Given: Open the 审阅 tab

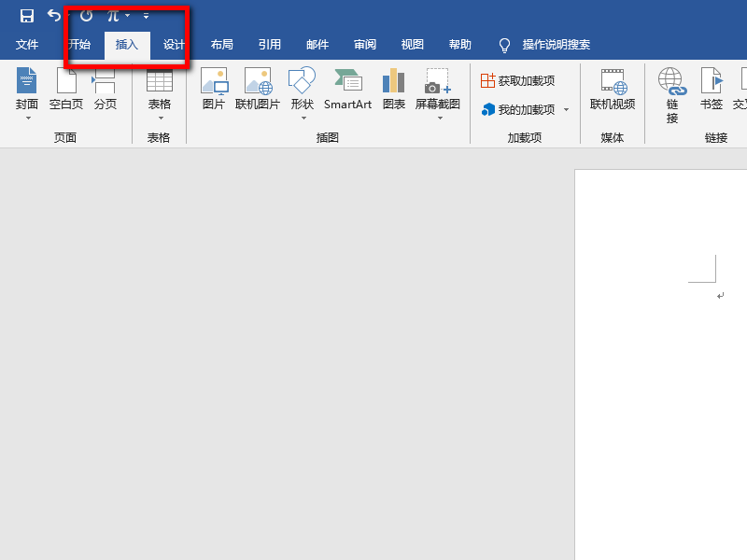Looking at the screenshot, I should [365, 45].
